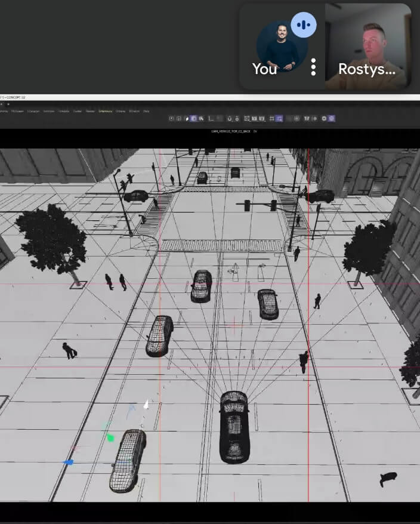420x524 pixels.
Task: Click the You profile picture avatar
Action: click(277, 47)
